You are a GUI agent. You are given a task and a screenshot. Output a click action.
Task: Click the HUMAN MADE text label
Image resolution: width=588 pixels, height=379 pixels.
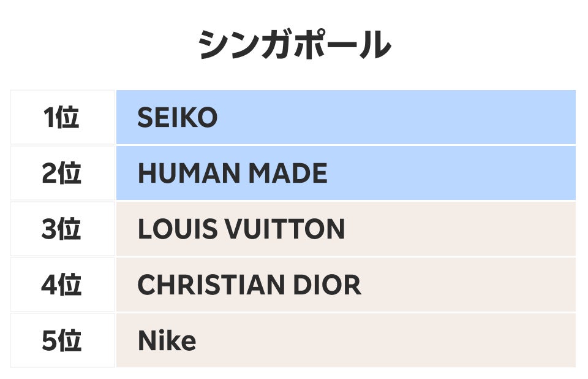pos(232,174)
